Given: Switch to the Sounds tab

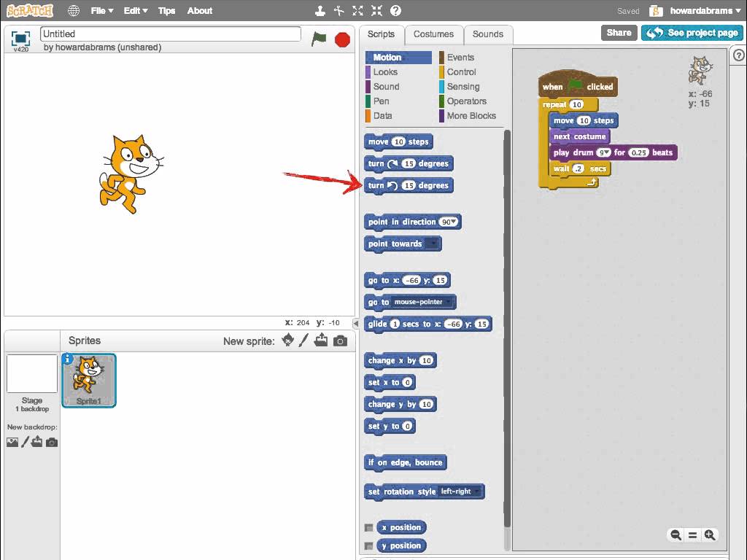Looking at the screenshot, I should click(x=488, y=34).
